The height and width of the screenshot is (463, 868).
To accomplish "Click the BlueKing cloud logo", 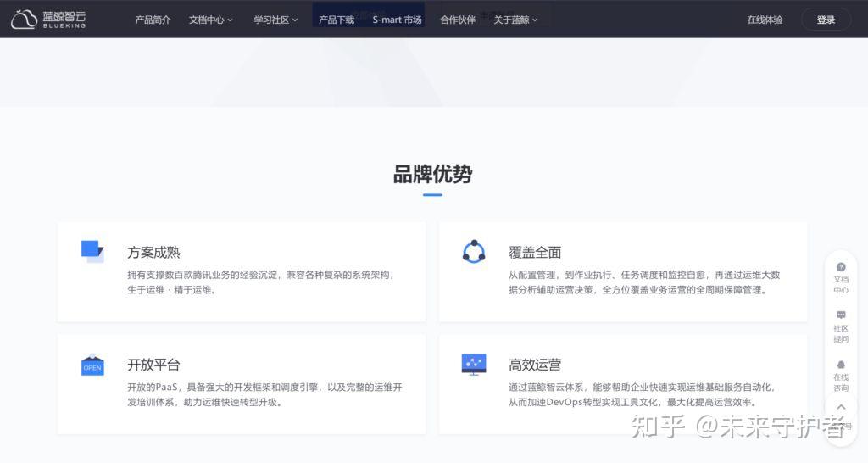I will coord(48,19).
